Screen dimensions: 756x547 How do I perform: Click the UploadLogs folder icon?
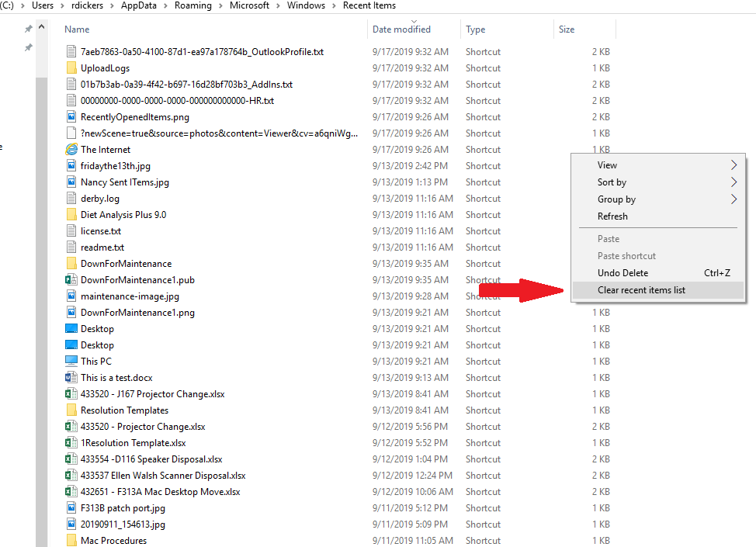(x=71, y=68)
